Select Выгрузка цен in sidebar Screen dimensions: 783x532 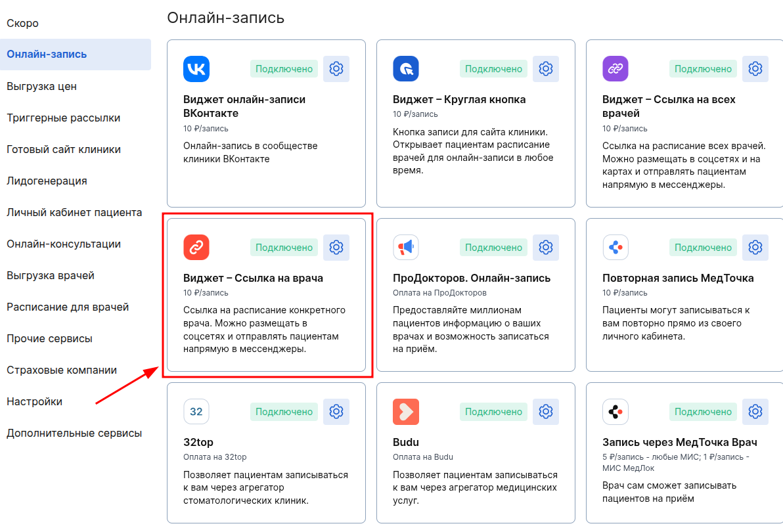tap(41, 86)
